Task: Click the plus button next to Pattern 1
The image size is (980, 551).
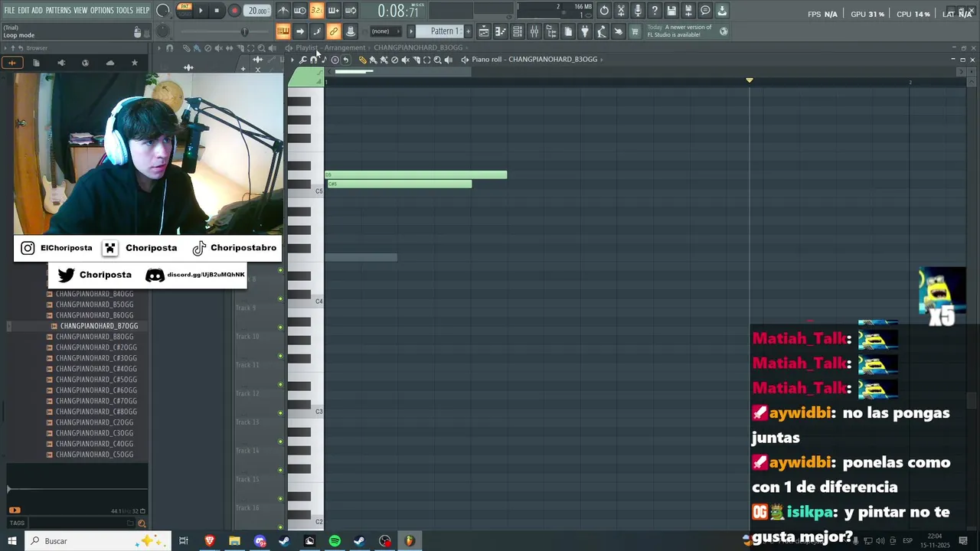Action: (x=467, y=31)
